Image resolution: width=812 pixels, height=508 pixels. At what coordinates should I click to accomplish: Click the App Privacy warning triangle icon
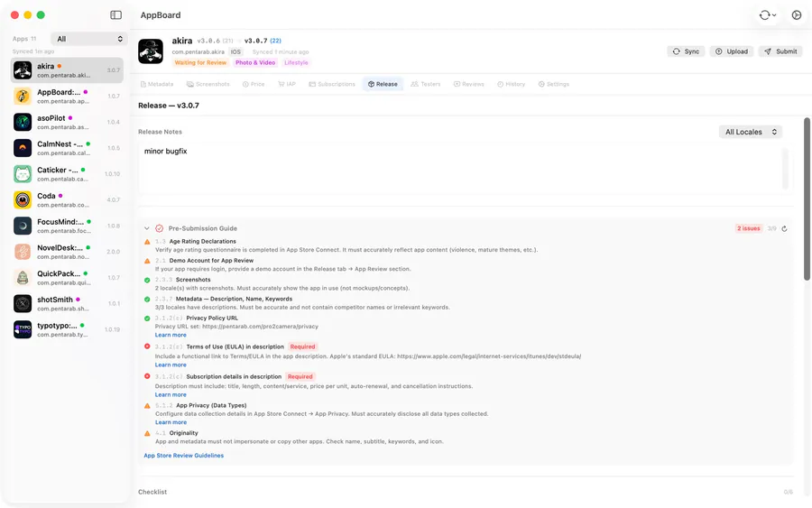click(x=147, y=406)
